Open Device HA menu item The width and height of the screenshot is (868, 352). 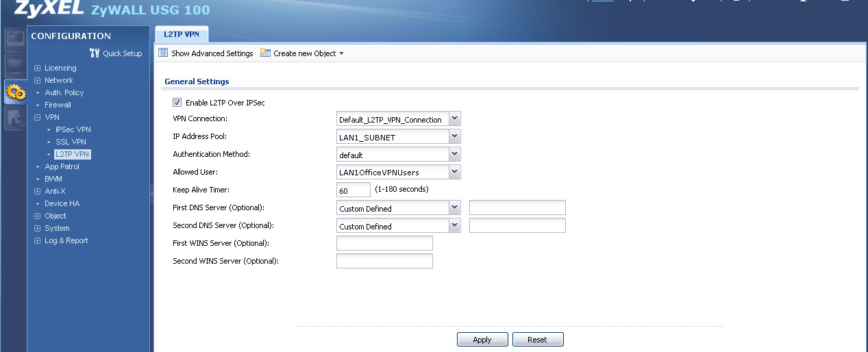62,203
